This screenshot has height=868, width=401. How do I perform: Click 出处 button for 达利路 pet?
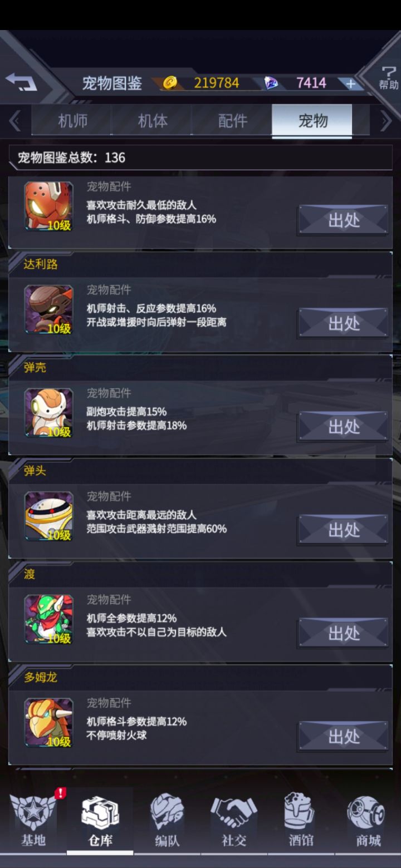343,323
